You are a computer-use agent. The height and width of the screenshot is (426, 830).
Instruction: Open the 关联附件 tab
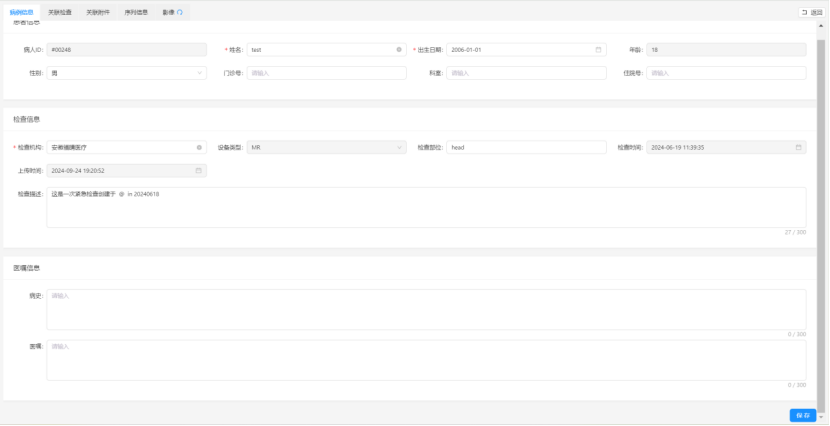(x=98, y=12)
